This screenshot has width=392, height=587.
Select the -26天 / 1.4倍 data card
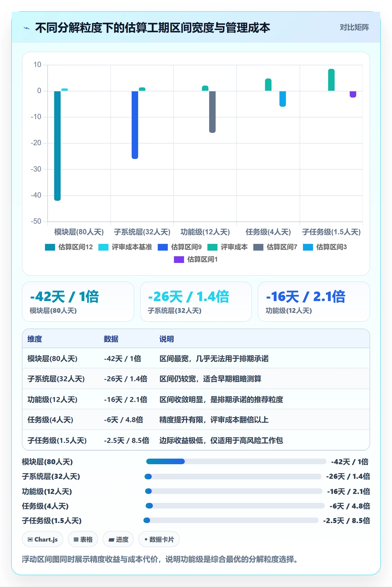pyautogui.click(x=196, y=302)
